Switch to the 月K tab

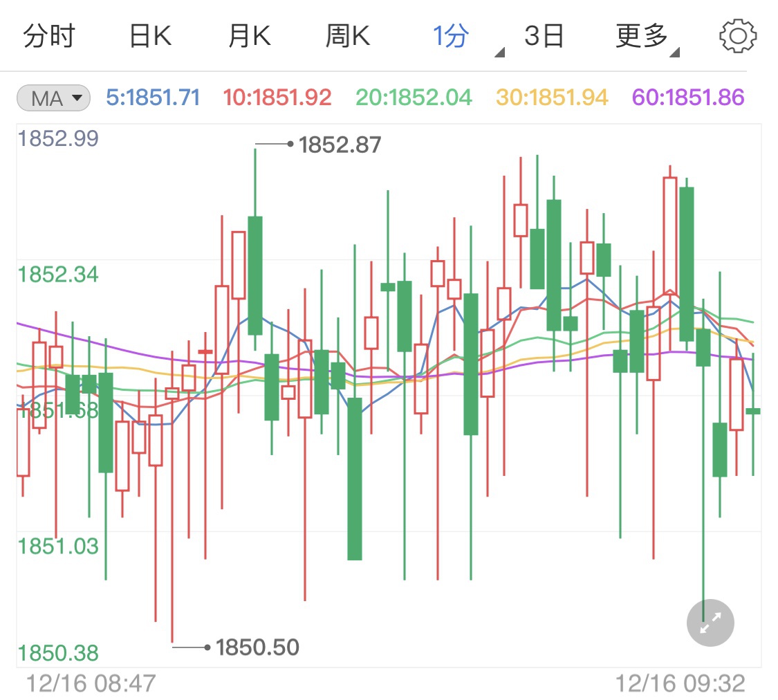(x=249, y=36)
